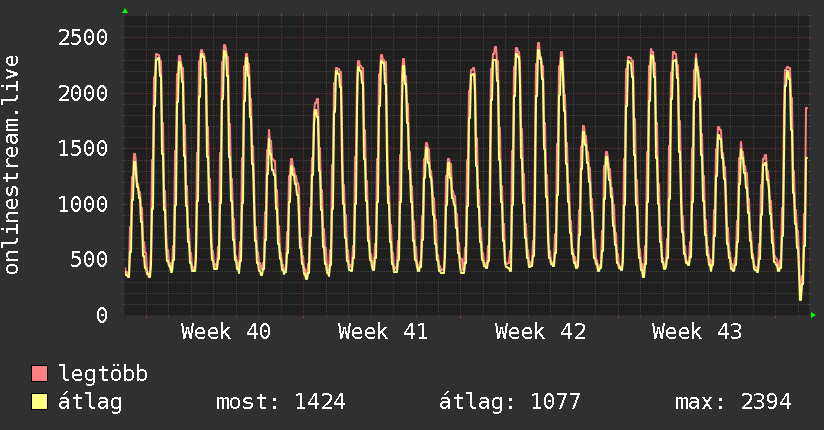This screenshot has height=430, width=824.
Task: Select the legtöbb legend label
Action: coord(103,373)
